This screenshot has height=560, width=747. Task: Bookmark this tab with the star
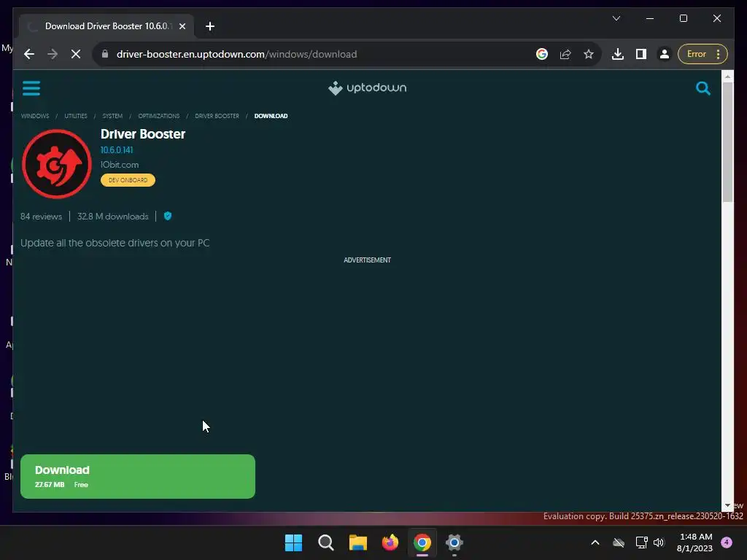coord(589,54)
